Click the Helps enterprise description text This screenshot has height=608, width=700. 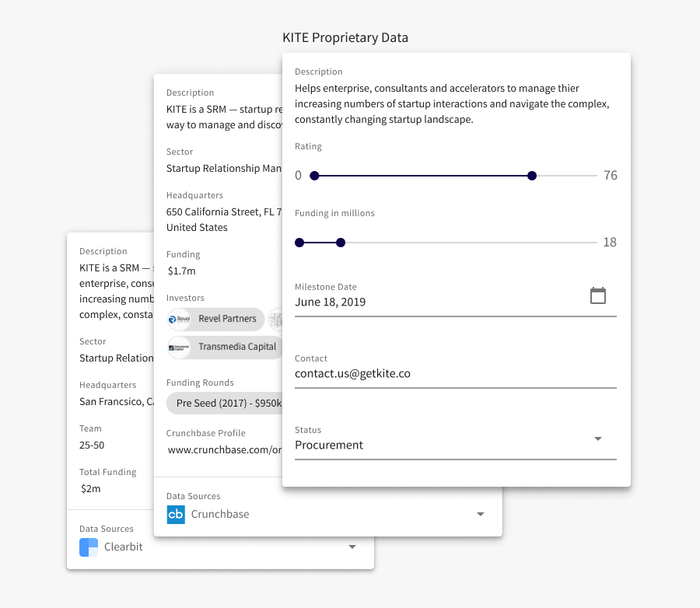(452, 103)
